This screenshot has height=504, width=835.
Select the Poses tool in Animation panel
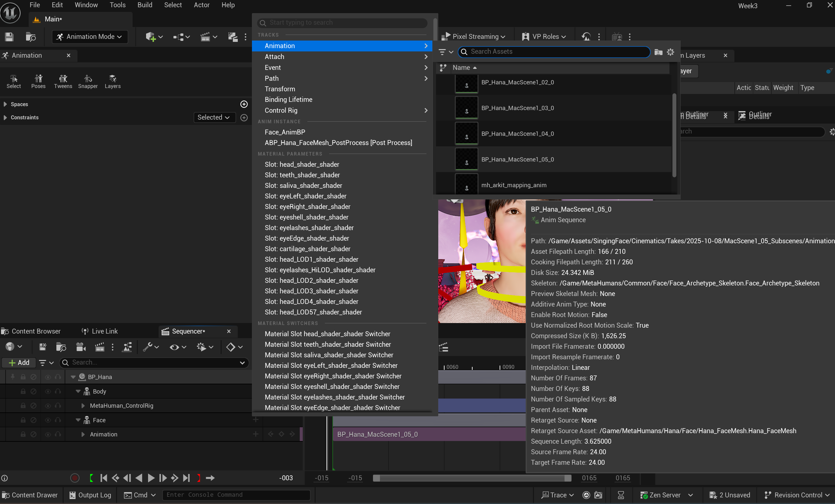[38, 81]
